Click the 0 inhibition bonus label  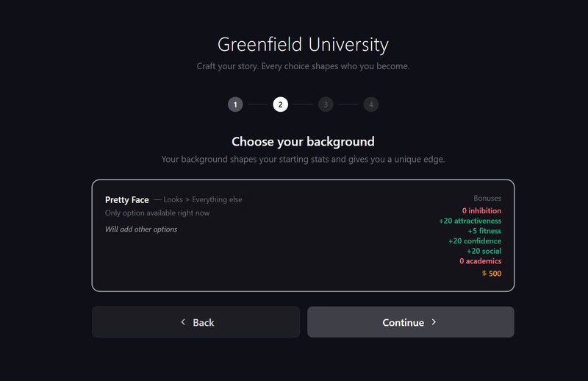click(481, 210)
